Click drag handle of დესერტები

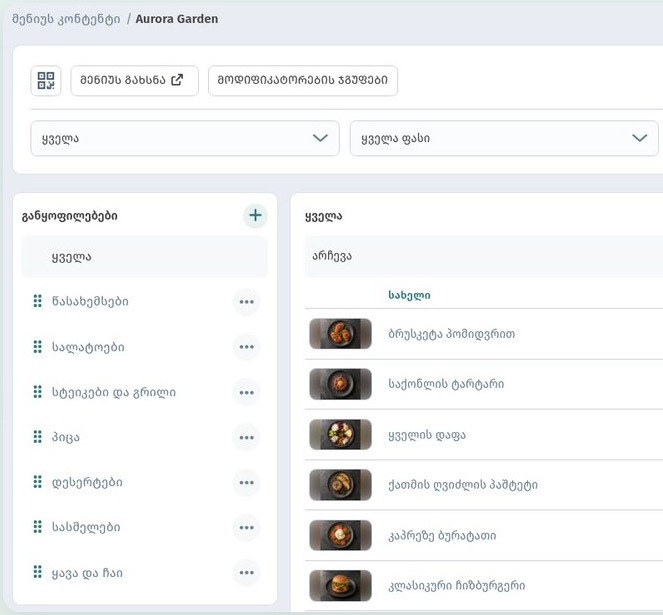coord(38,482)
